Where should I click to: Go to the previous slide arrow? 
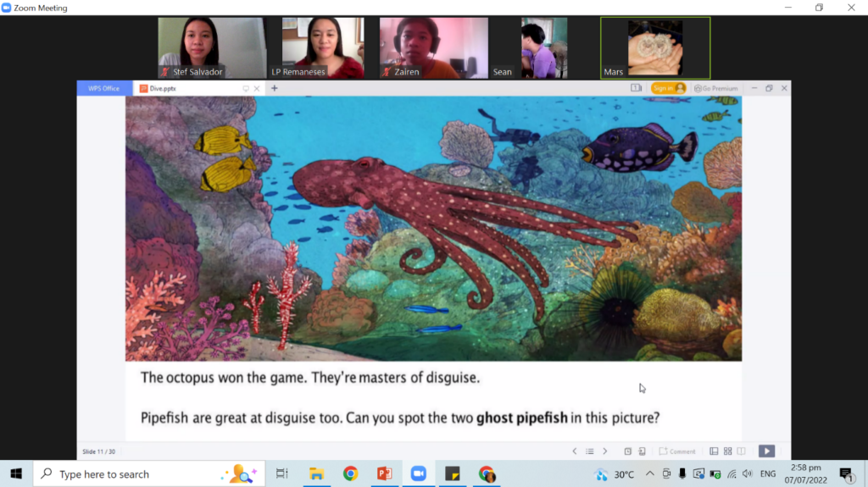pyautogui.click(x=575, y=451)
